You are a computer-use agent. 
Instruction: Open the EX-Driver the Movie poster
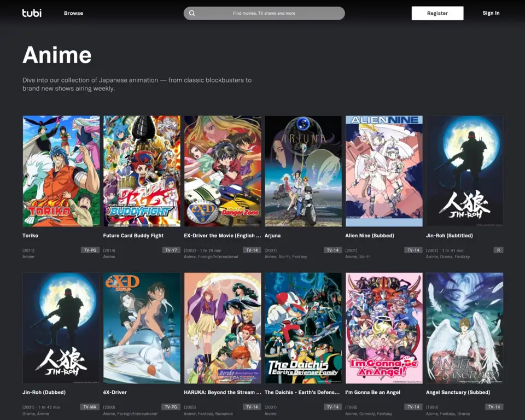click(x=223, y=171)
